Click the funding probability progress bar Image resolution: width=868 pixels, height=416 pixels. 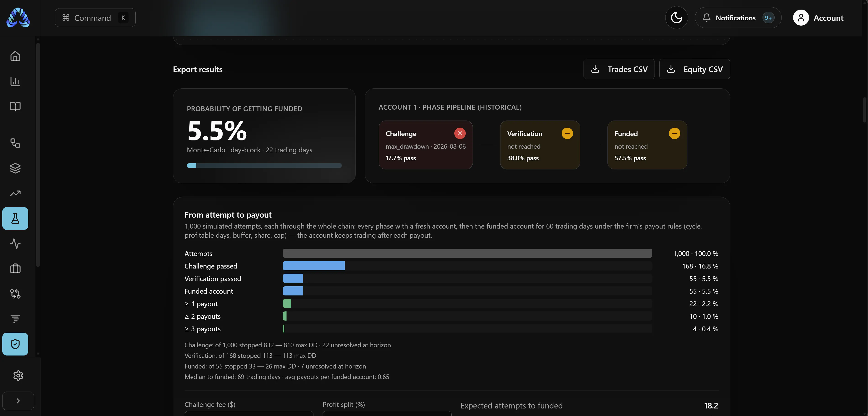pyautogui.click(x=264, y=166)
